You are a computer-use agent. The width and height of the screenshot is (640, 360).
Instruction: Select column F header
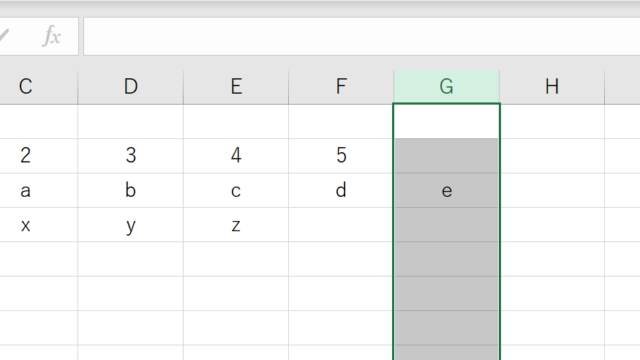point(341,87)
